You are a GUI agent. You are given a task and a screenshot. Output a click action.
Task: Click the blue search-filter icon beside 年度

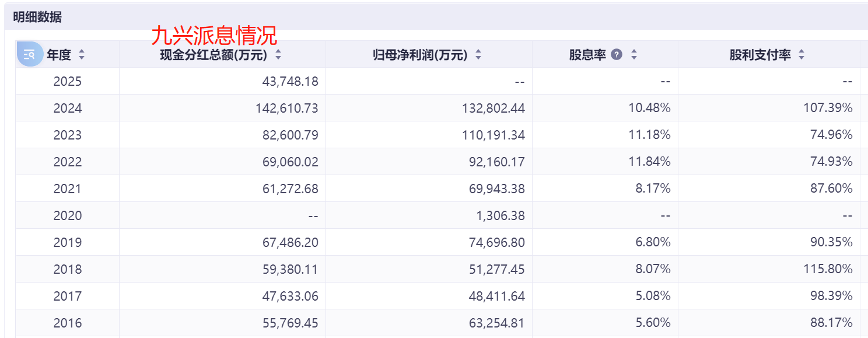30,54
